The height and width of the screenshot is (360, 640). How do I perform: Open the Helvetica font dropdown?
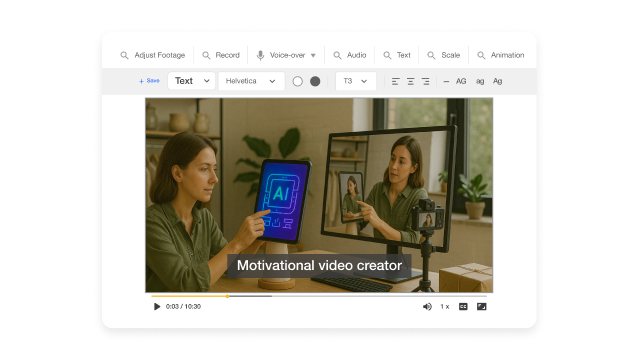[x=251, y=81]
